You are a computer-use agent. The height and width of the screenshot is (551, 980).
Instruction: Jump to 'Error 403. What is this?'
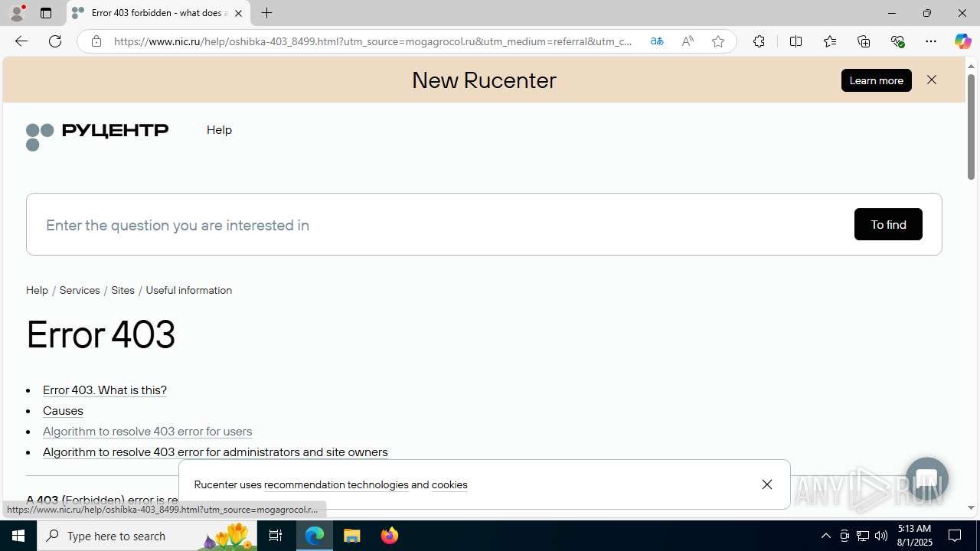point(105,390)
